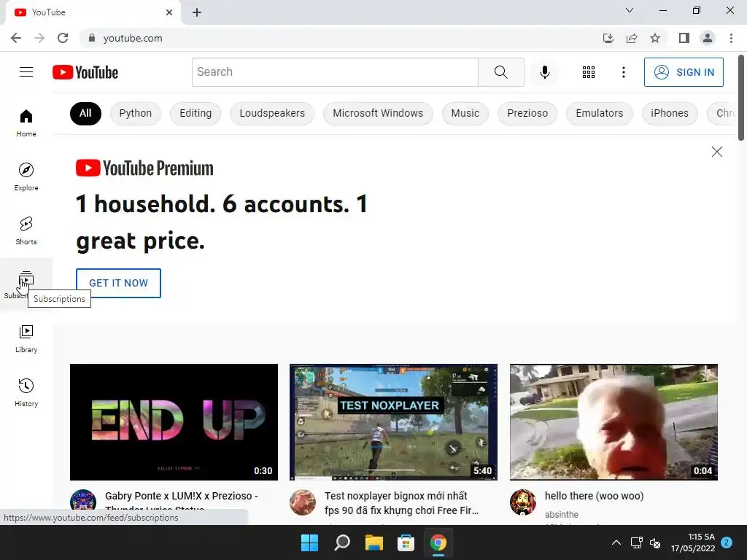This screenshot has height=560, width=747.
Task: Click the page vertical scrollbar
Action: pos(741,98)
